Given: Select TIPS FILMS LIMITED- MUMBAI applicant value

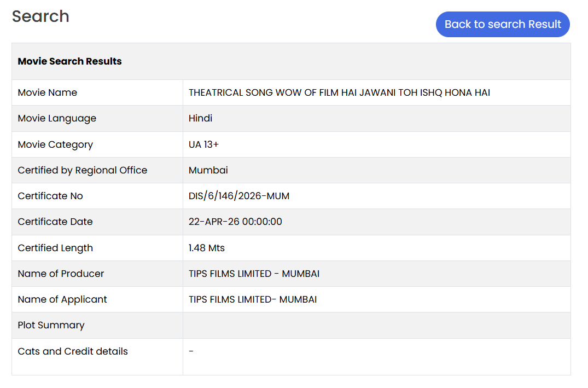Looking at the screenshot, I should (x=253, y=299).
